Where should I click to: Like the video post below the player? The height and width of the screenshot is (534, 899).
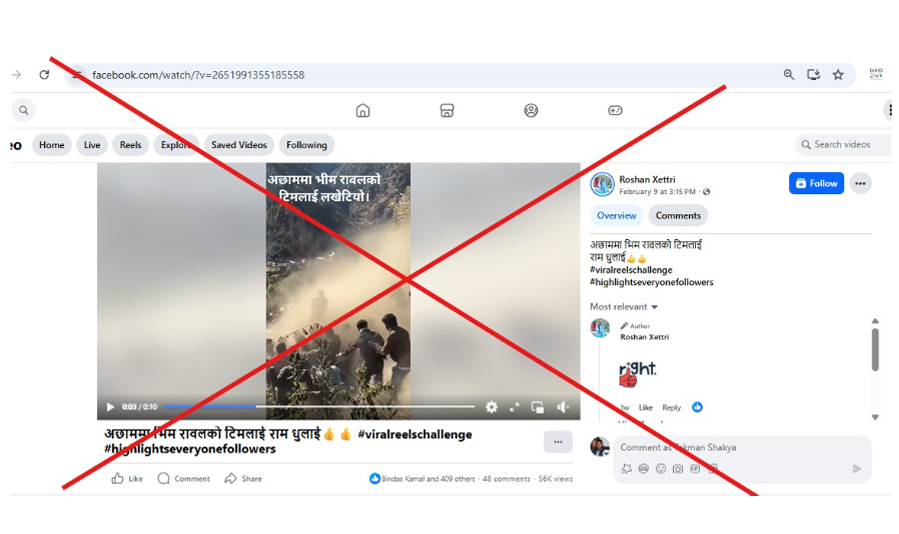(x=127, y=479)
